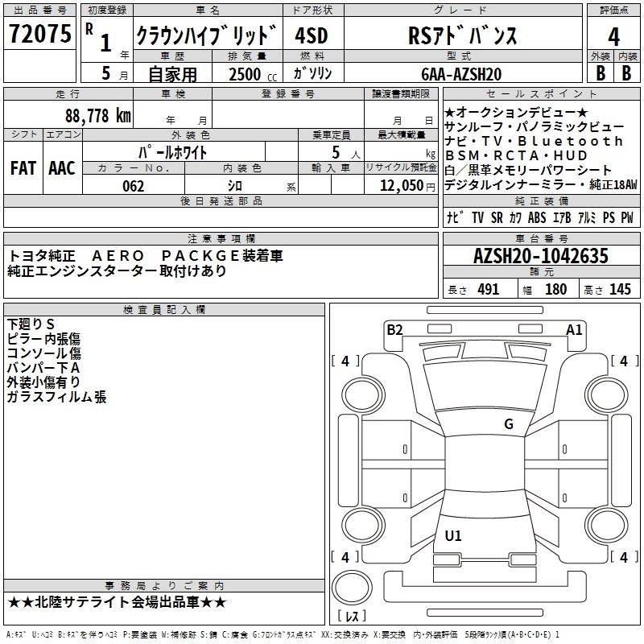This screenshot has height=644, width=644.
Task: Click the lot number 72075
Action: point(40,35)
